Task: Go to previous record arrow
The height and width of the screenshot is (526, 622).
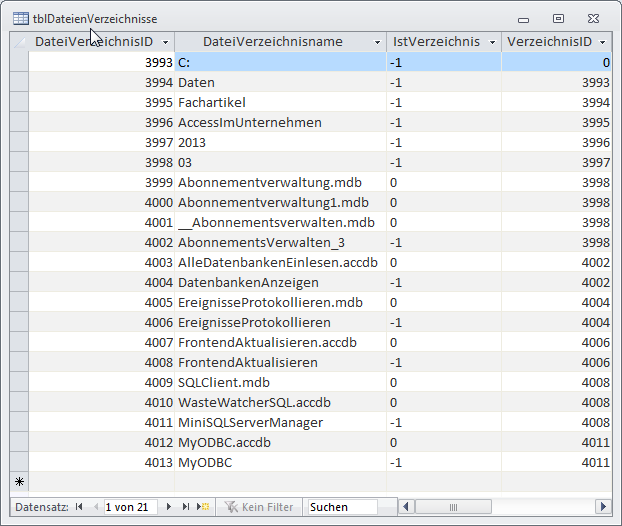Action: point(95,507)
